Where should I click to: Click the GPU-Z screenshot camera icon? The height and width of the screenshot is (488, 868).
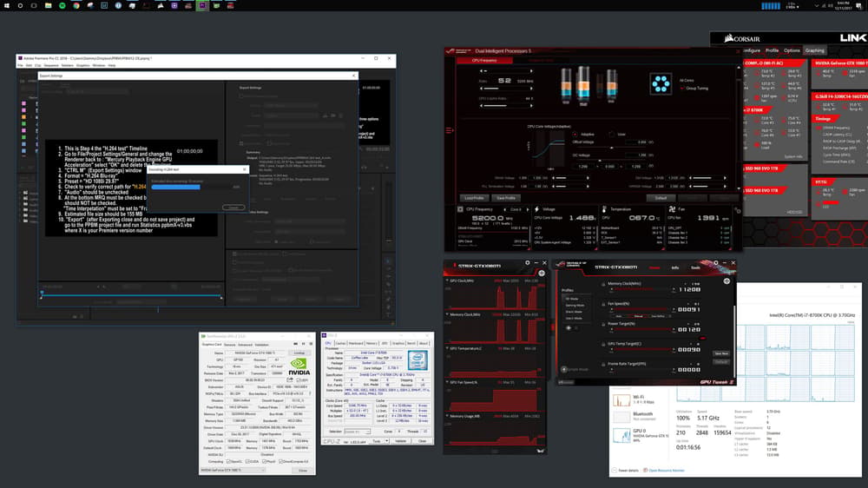pyautogui.click(x=296, y=344)
